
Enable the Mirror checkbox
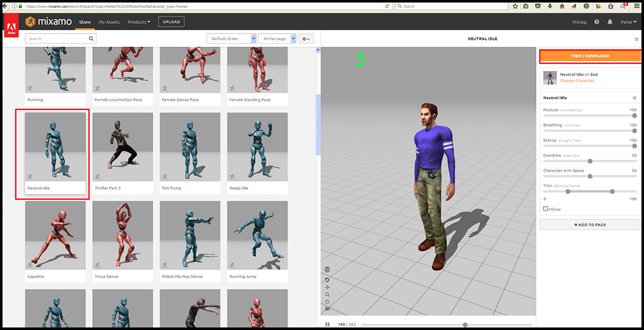[x=546, y=209]
